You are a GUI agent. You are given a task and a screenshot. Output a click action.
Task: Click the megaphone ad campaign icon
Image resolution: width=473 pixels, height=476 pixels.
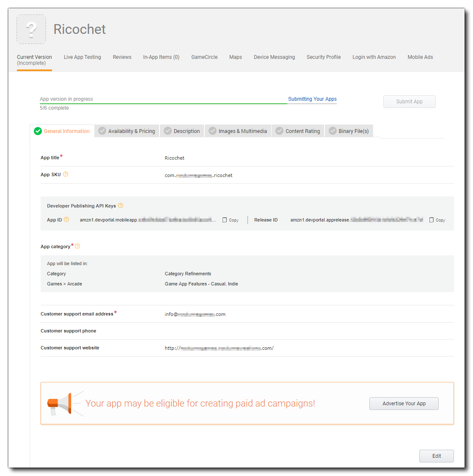tap(59, 404)
